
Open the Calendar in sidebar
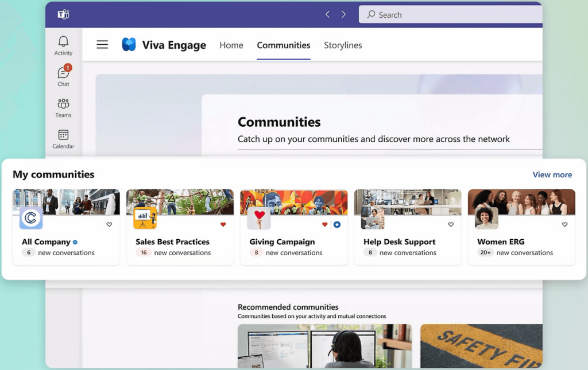(x=63, y=139)
